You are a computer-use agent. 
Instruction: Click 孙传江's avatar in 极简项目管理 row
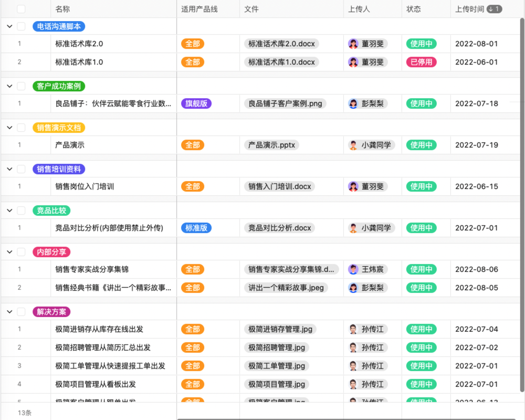tap(353, 384)
